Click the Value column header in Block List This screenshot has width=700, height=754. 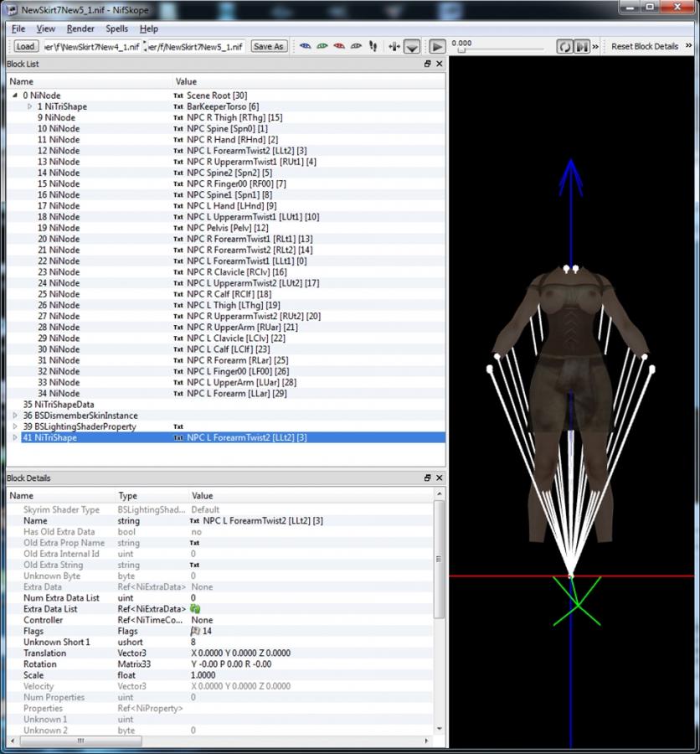coord(309,81)
